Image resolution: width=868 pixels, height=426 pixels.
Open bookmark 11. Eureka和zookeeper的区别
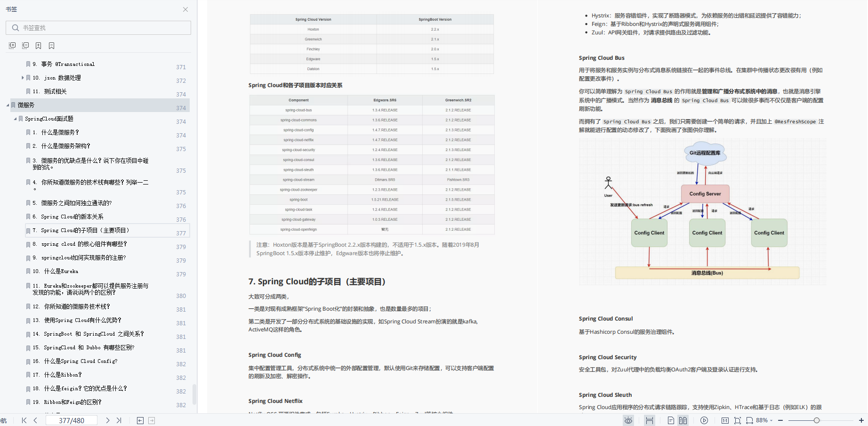point(90,289)
